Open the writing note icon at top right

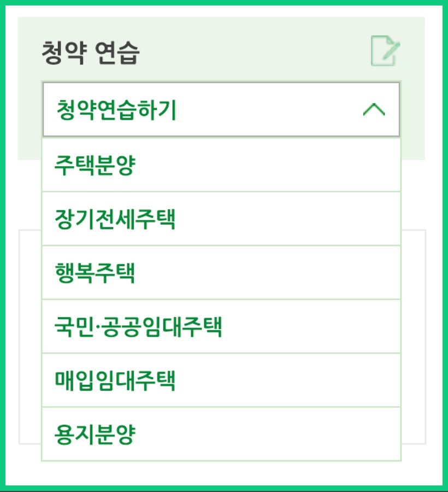(386, 51)
